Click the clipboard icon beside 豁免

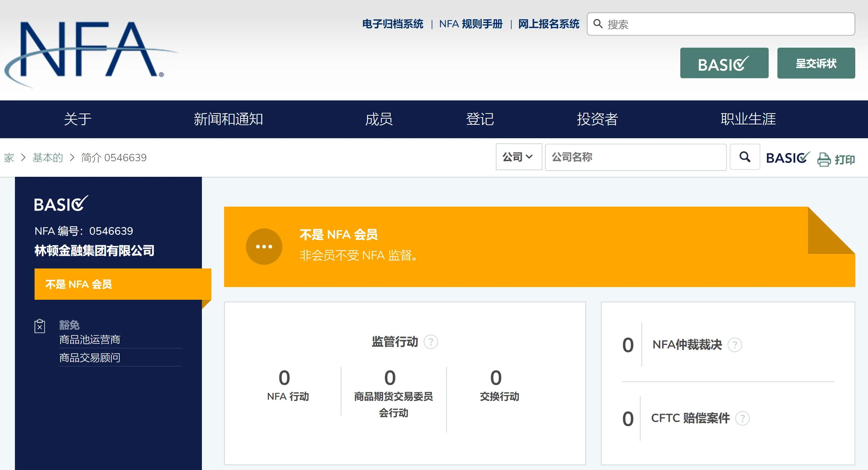(40, 326)
